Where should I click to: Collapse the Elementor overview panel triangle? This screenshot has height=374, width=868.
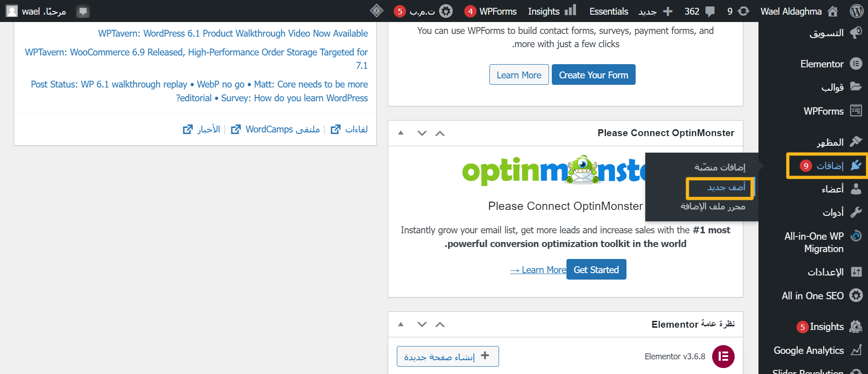point(401,324)
